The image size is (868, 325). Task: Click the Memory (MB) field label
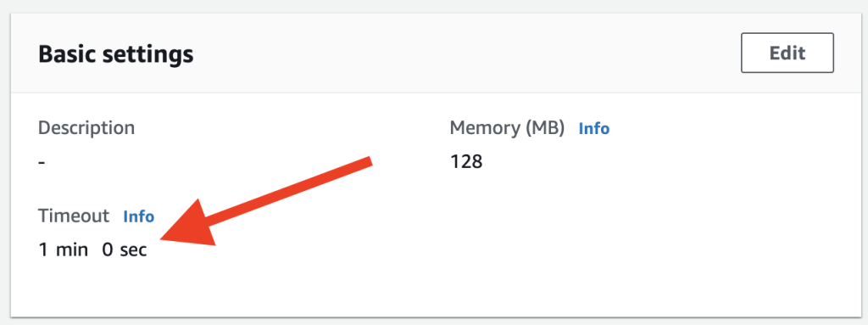507,128
